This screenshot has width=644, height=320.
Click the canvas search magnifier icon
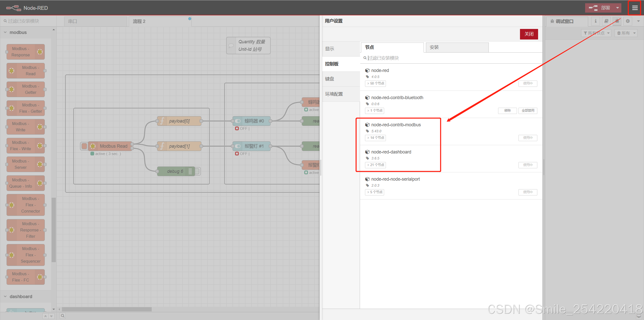[x=63, y=316]
